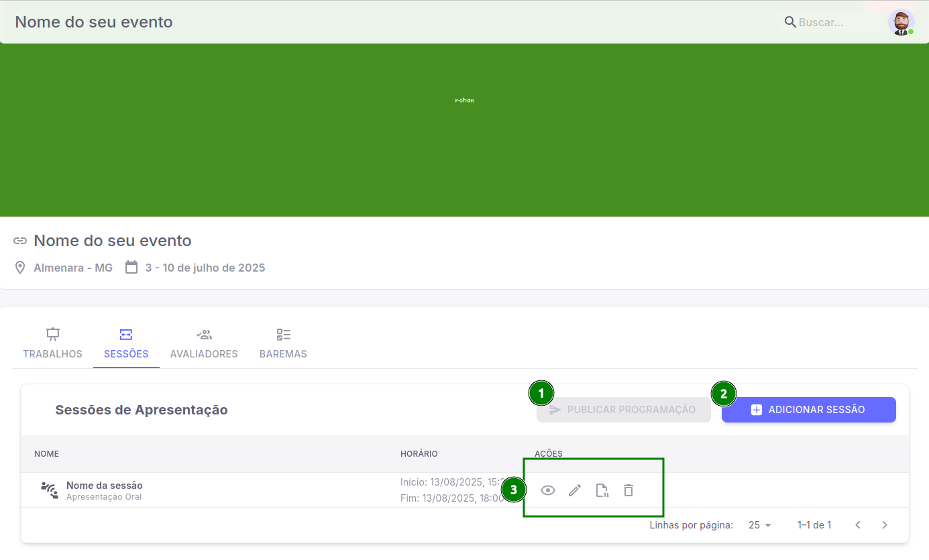Image resolution: width=929 pixels, height=560 pixels.
Task: Delete the session with the trash icon
Action: click(629, 490)
